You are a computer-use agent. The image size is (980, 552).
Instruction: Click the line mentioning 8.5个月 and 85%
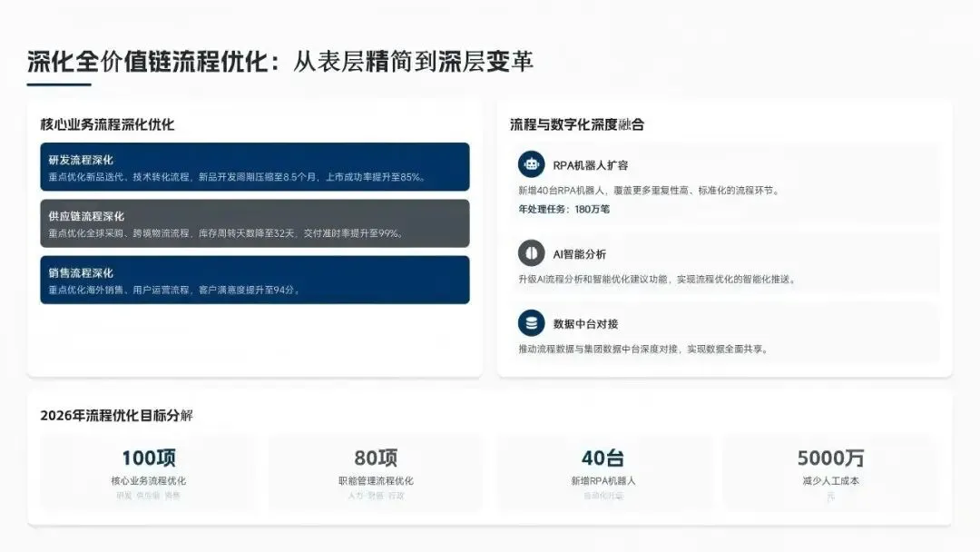pos(238,177)
